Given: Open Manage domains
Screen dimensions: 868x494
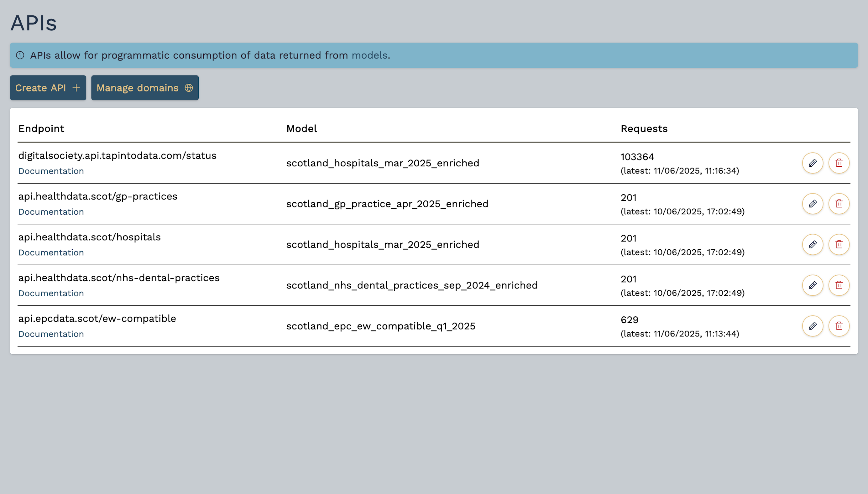Looking at the screenshot, I should (x=144, y=88).
